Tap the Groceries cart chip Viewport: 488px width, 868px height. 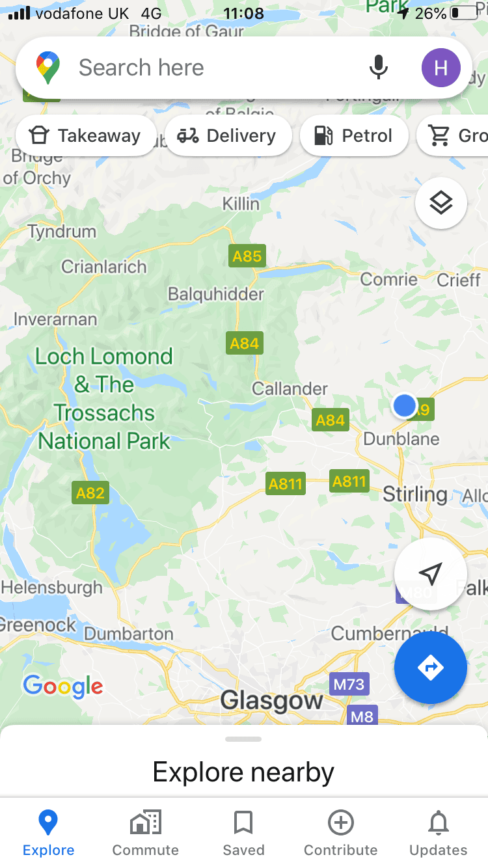[x=453, y=135]
